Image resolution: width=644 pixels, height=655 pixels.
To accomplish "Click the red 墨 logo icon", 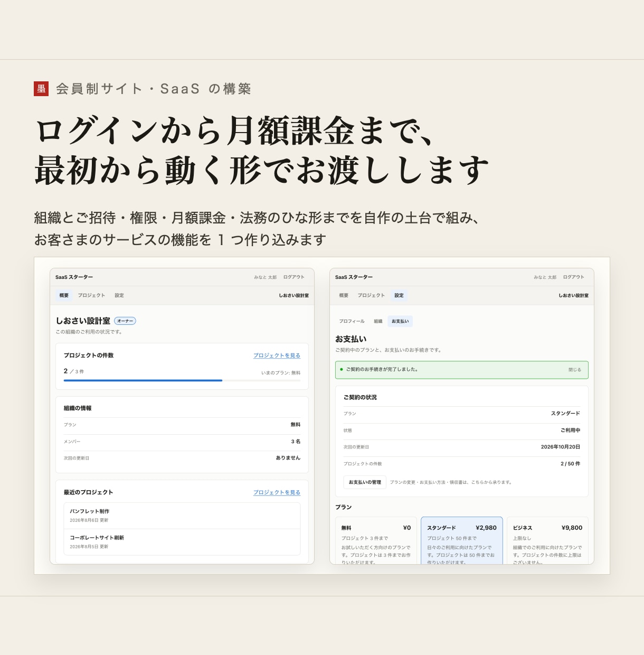I will pyautogui.click(x=41, y=89).
